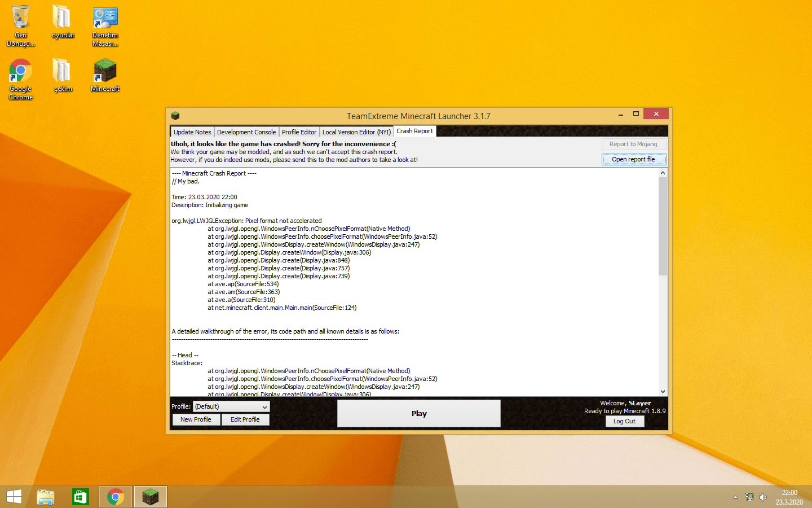Open network status tray icon
812x508 pixels.
pos(749,497)
